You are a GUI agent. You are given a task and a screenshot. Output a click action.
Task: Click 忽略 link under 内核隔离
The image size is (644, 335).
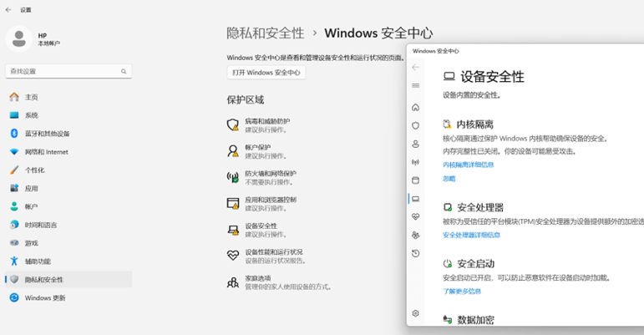(x=449, y=179)
